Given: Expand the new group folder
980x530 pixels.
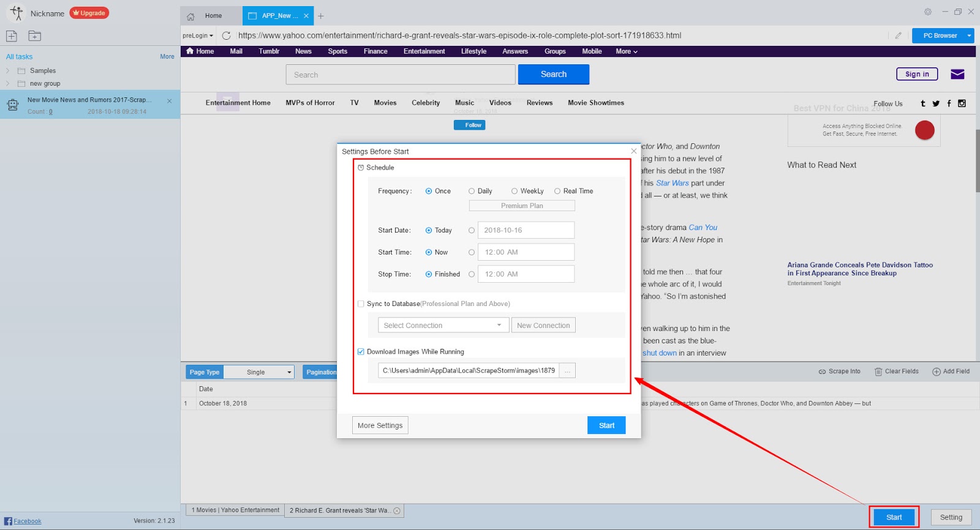Looking at the screenshot, I should (x=8, y=84).
